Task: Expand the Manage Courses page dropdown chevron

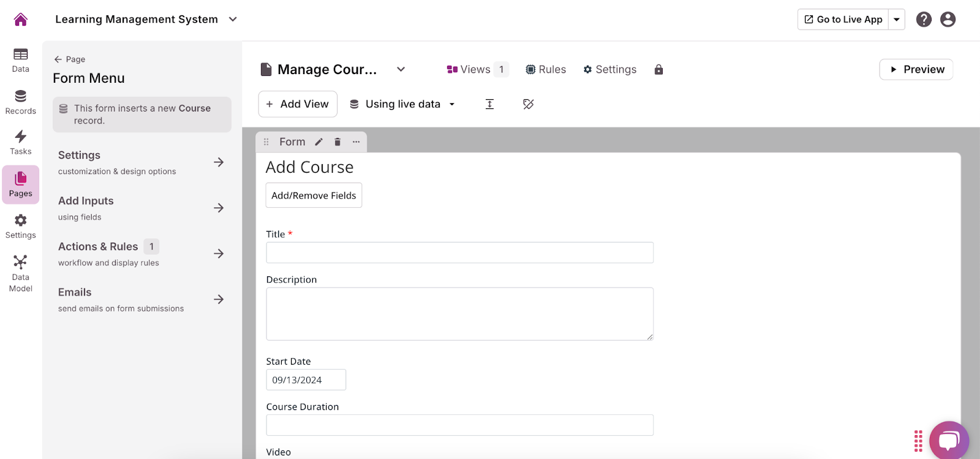Action: 401,69
